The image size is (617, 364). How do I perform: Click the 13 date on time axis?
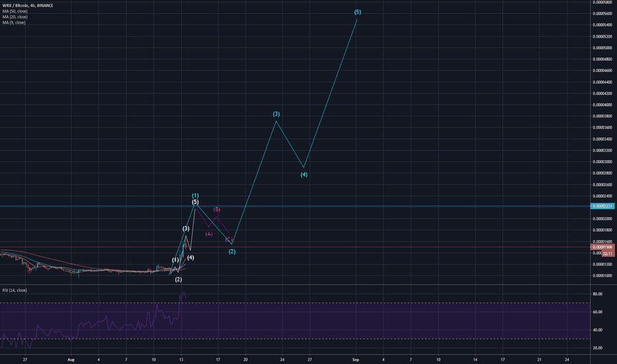[181, 359]
